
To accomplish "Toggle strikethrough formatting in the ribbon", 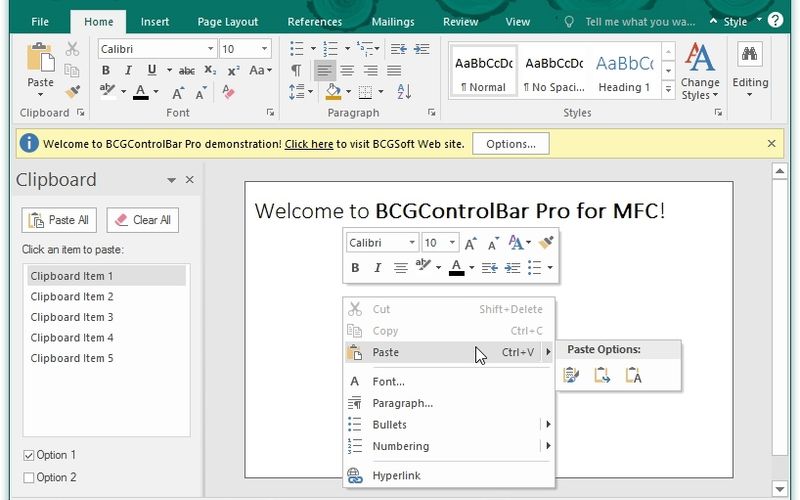I will click(186, 70).
